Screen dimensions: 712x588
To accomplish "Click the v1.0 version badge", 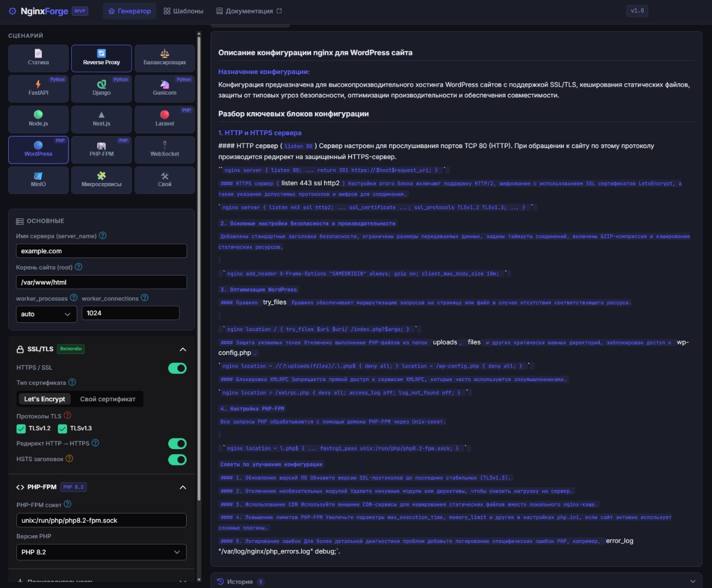I will click(x=637, y=11).
